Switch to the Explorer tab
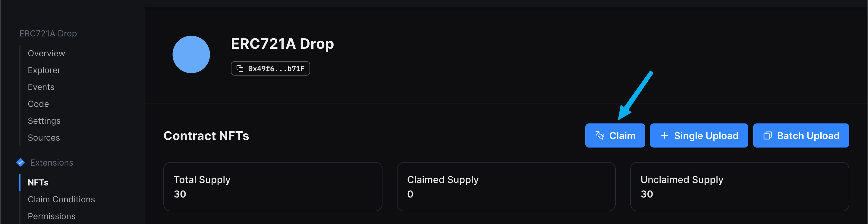This screenshot has height=224, width=868. click(44, 70)
